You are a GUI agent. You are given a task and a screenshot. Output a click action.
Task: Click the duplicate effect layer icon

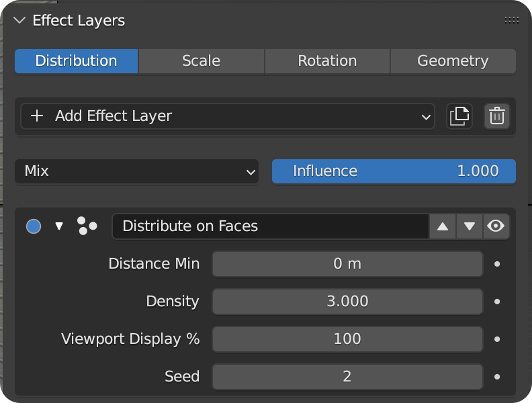[459, 116]
